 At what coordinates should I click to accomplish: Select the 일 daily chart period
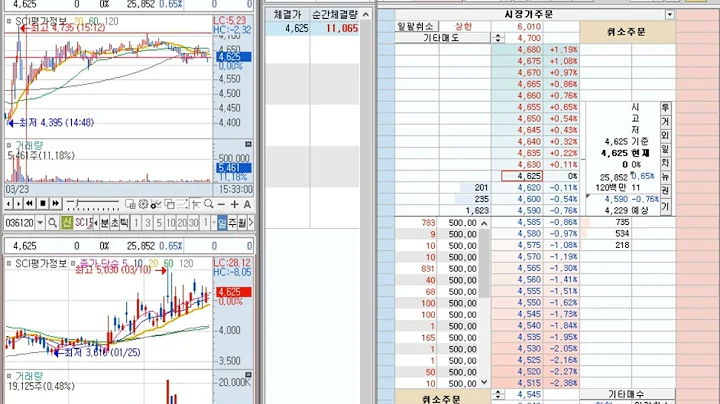(x=222, y=223)
